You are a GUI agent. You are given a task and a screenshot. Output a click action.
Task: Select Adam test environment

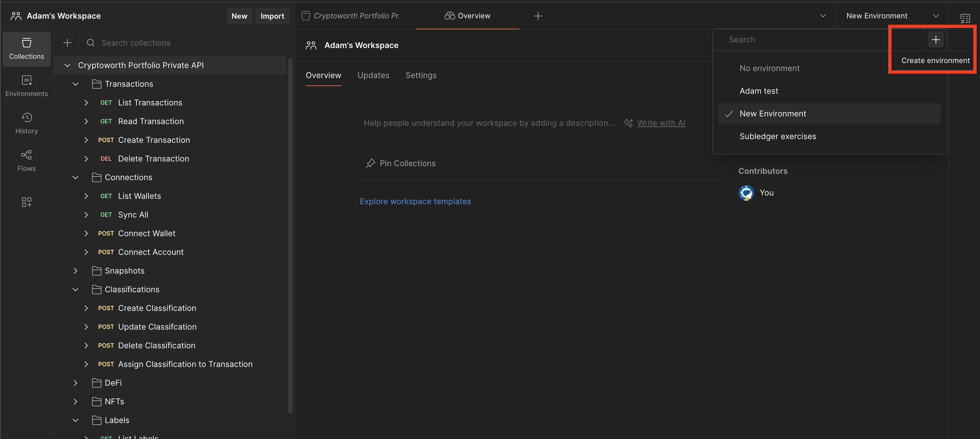coord(759,91)
